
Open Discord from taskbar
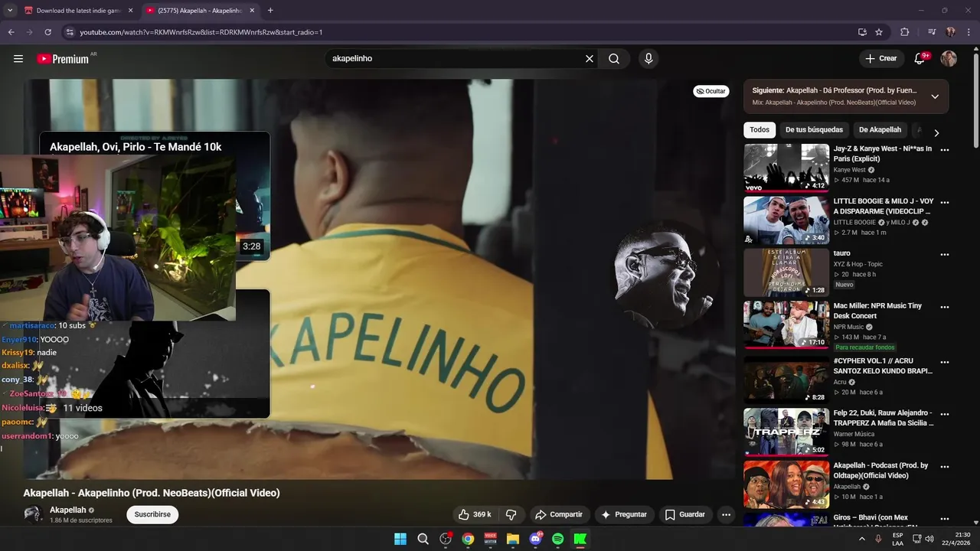(x=535, y=539)
